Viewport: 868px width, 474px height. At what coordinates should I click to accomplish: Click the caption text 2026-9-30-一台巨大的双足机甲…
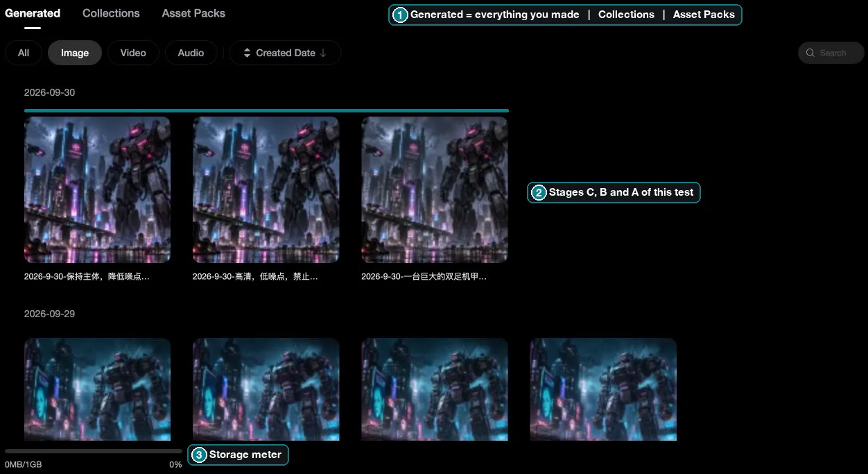pyautogui.click(x=424, y=276)
